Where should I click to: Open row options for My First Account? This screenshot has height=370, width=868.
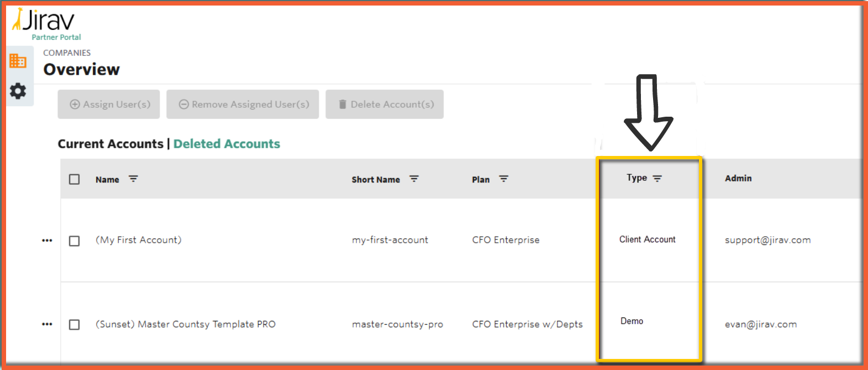tap(47, 241)
